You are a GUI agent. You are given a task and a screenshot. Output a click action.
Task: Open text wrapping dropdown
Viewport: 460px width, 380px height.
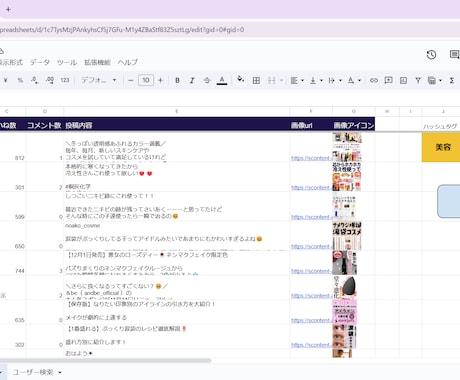[335, 80]
